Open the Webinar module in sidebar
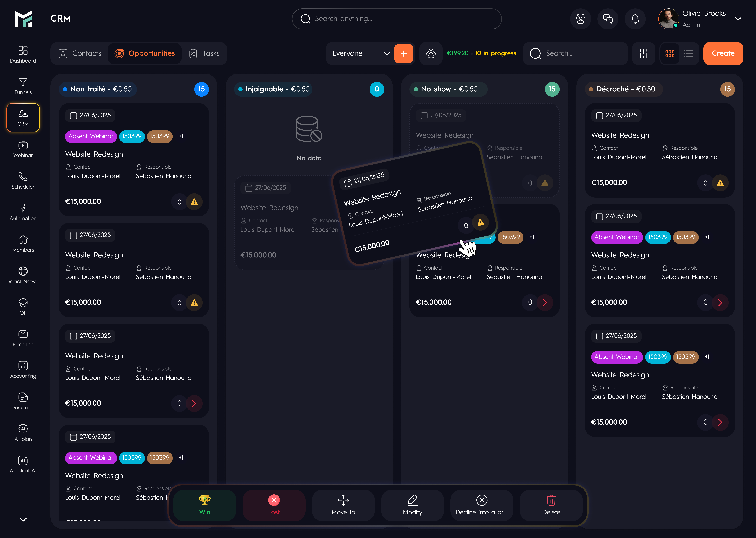Image resolution: width=756 pixels, height=538 pixels. (23, 149)
